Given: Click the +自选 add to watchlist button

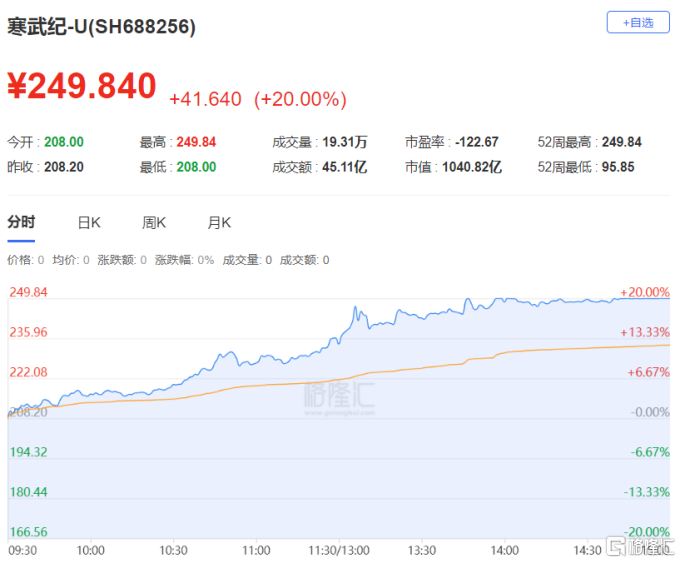Looking at the screenshot, I should [x=638, y=23].
